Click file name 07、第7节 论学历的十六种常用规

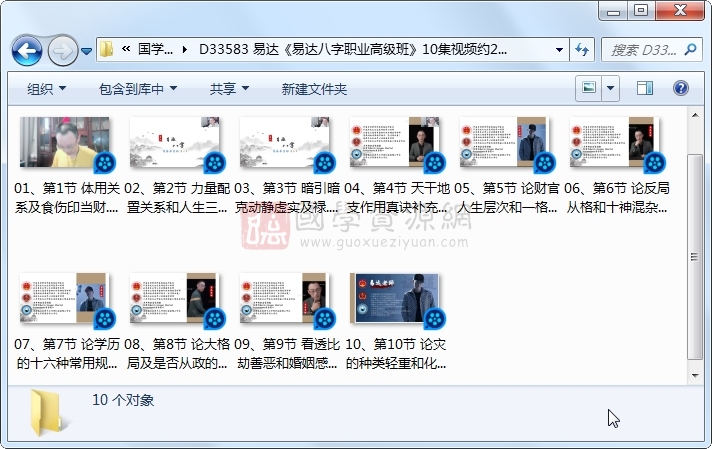click(67, 354)
